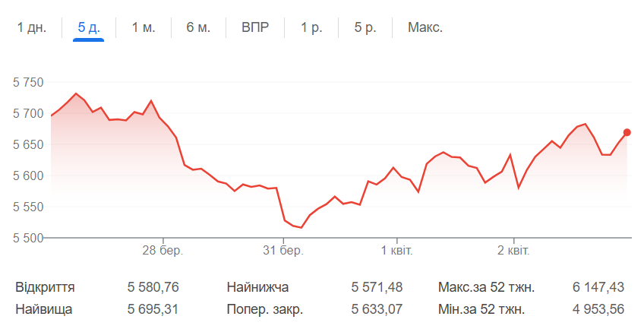The width and height of the screenshot is (644, 329).
Task: Choose the "ВПР" year-to-date tab
Action: pos(256,27)
